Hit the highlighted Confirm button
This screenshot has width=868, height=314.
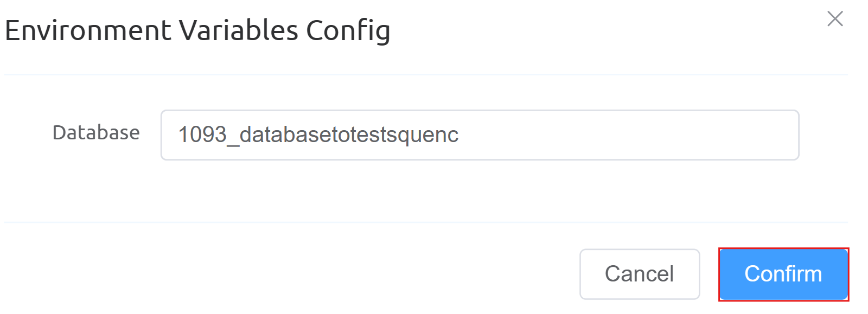coord(783,274)
